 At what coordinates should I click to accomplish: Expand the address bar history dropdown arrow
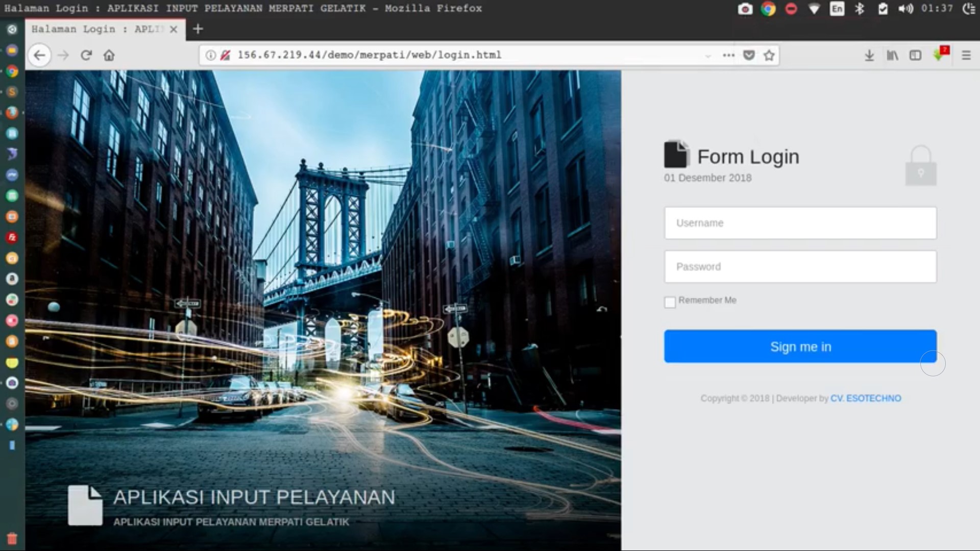pyautogui.click(x=708, y=56)
